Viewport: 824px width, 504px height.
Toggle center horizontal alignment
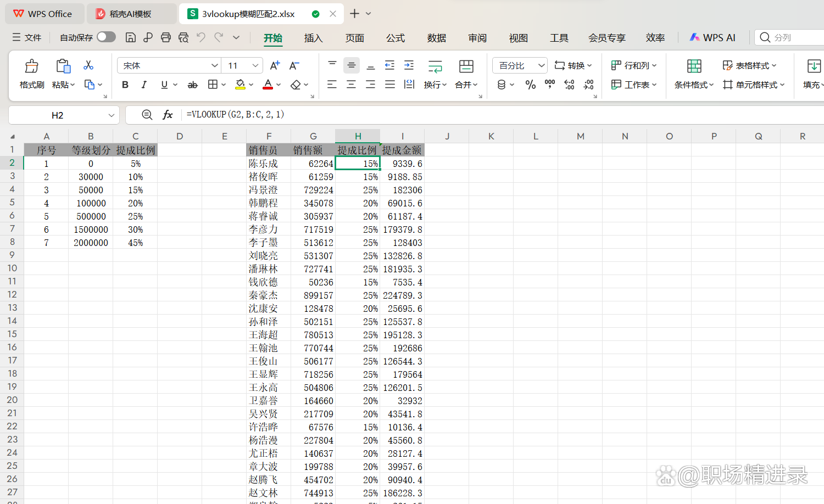[351, 85]
